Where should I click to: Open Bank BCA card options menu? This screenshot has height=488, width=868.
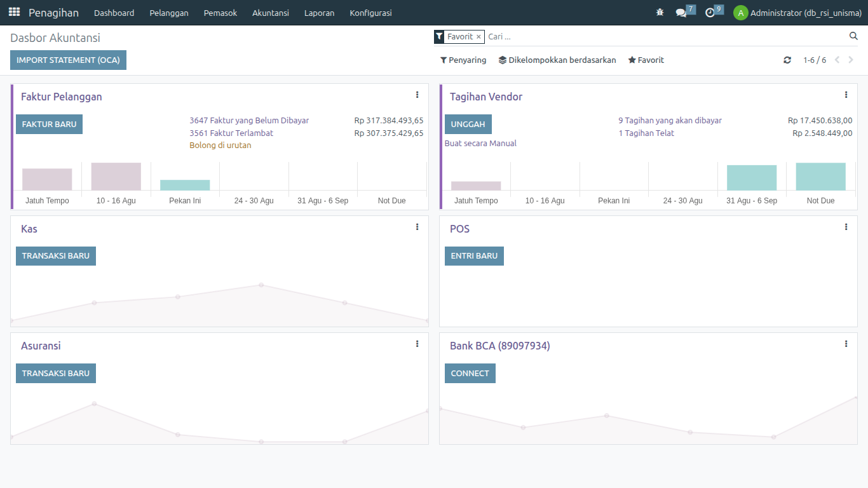[846, 344]
